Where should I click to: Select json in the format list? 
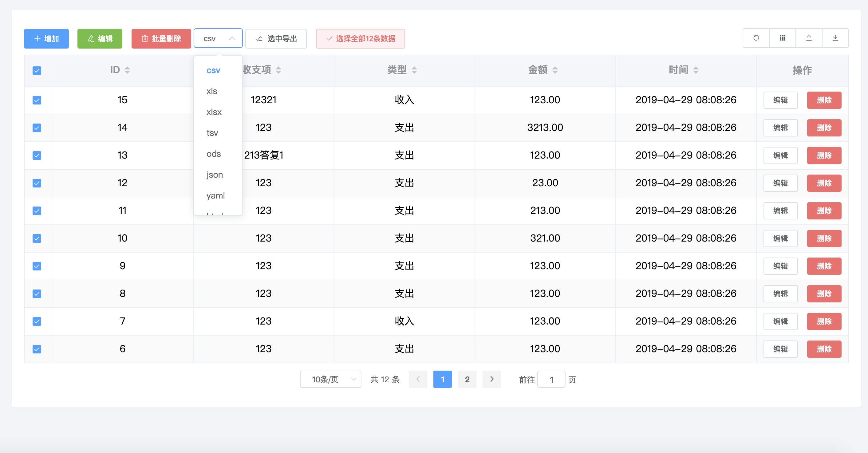(x=218, y=175)
